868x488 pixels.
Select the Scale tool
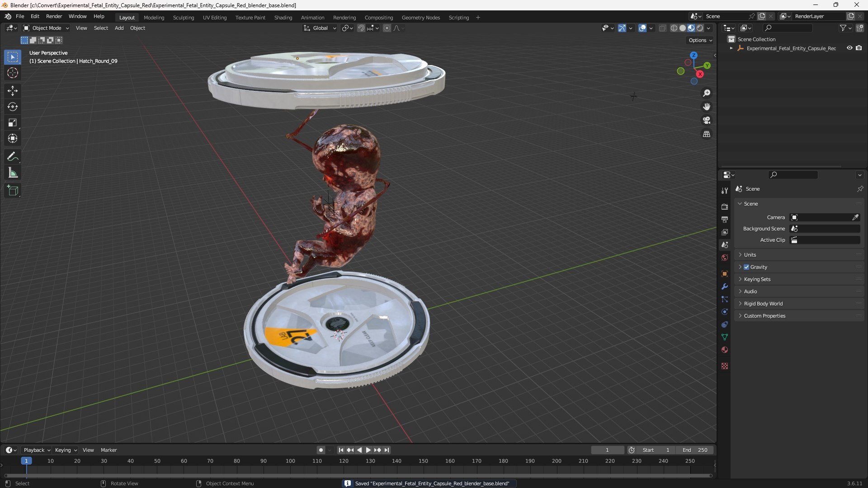[13, 122]
